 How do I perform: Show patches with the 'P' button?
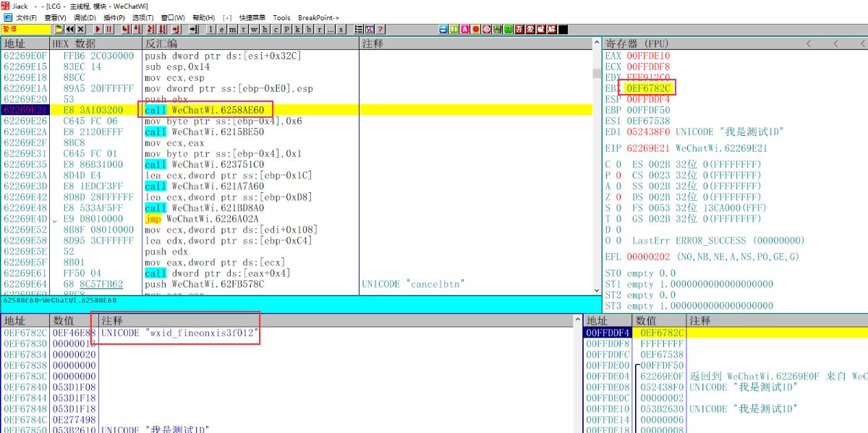pyautogui.click(x=286, y=29)
